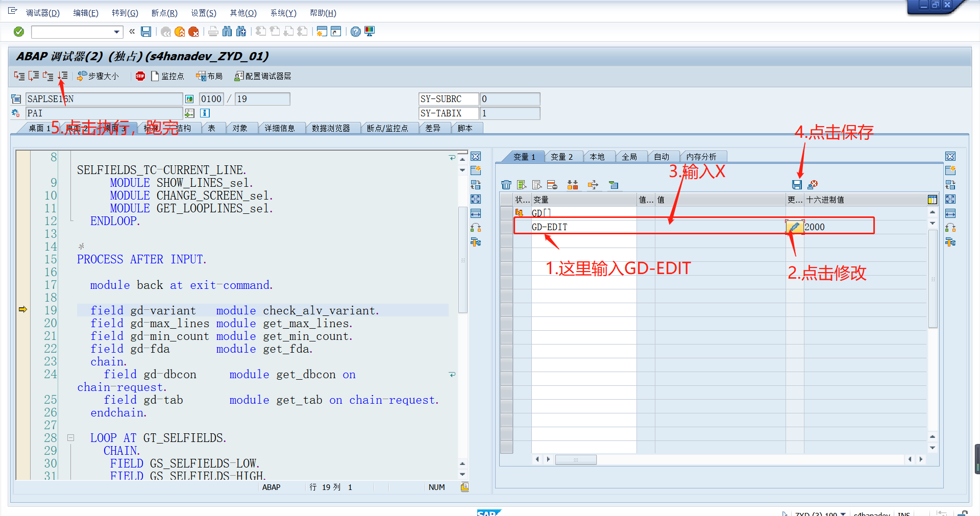The height and width of the screenshot is (516, 980).
Task: Open the 断点(R) menu
Action: [x=164, y=13]
